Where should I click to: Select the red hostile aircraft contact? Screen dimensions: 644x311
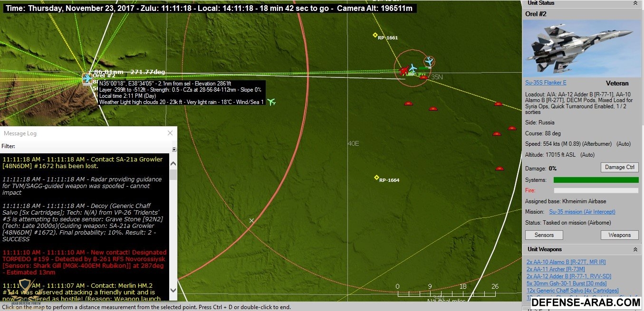[x=404, y=71]
